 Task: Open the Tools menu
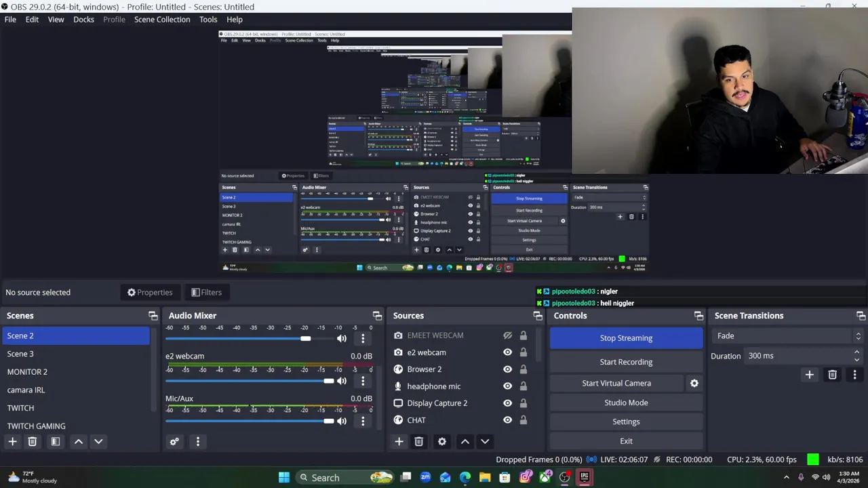(208, 20)
